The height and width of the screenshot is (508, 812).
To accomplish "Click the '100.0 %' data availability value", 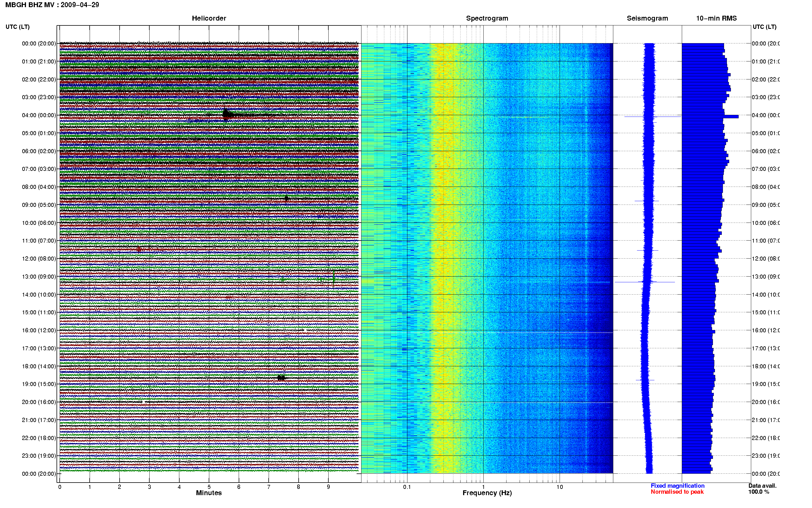I will point(759,492).
